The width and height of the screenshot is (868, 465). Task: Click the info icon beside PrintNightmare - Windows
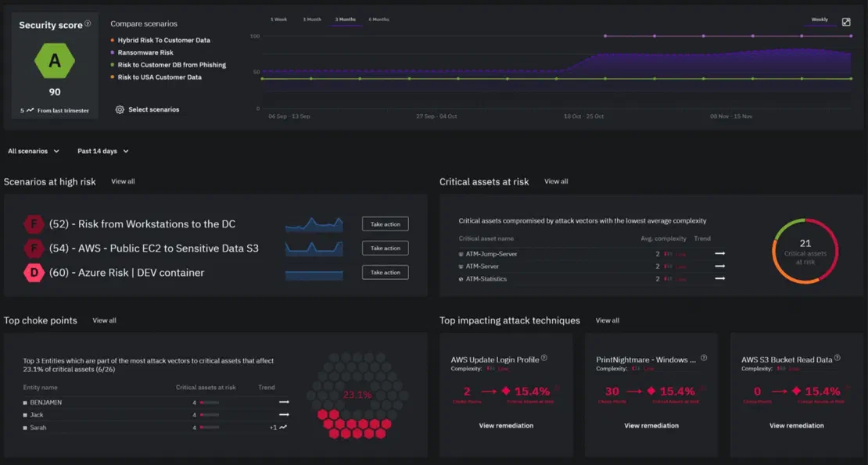click(x=704, y=358)
